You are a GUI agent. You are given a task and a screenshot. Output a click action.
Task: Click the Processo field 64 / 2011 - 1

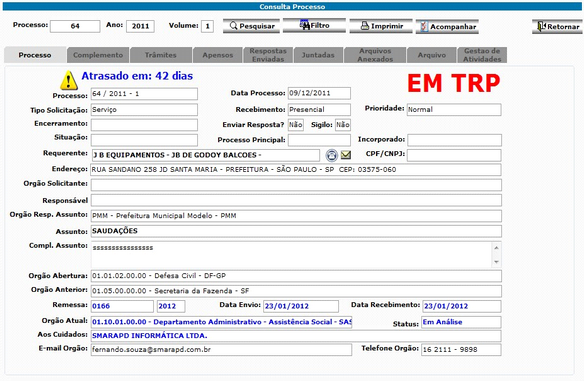pos(144,94)
